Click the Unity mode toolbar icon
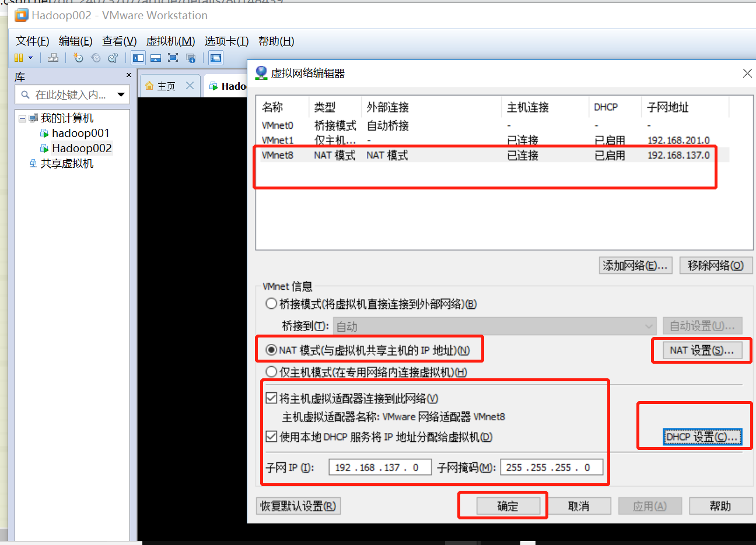 pyautogui.click(x=191, y=58)
